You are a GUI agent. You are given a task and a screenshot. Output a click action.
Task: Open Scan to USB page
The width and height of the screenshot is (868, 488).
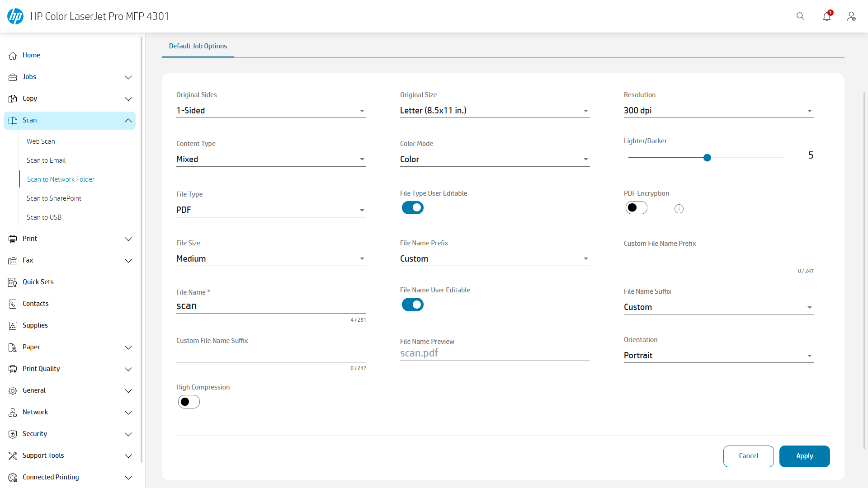[44, 217]
